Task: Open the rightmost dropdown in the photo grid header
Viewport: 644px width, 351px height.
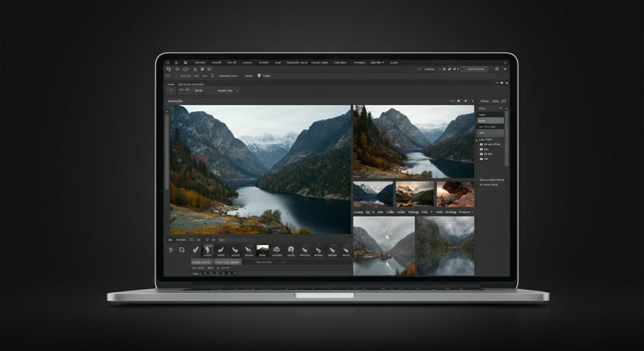Action: click(472, 212)
